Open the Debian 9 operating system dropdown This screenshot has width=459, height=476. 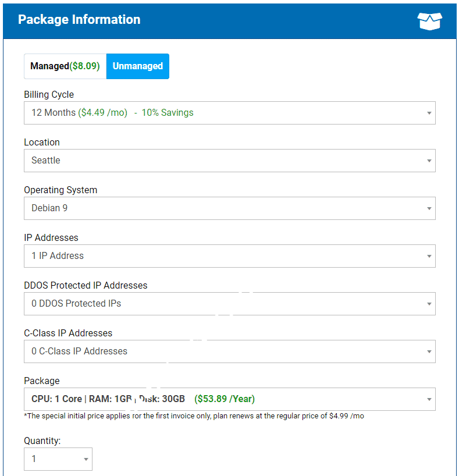click(x=229, y=208)
